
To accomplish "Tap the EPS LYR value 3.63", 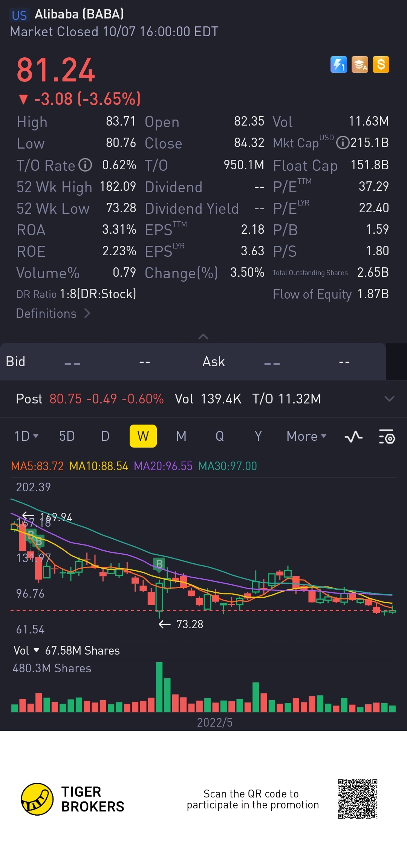I will (252, 251).
